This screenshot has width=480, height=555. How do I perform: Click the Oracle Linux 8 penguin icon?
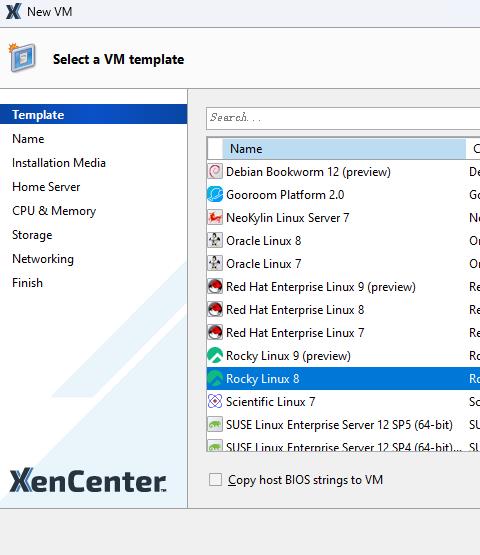[x=215, y=240]
